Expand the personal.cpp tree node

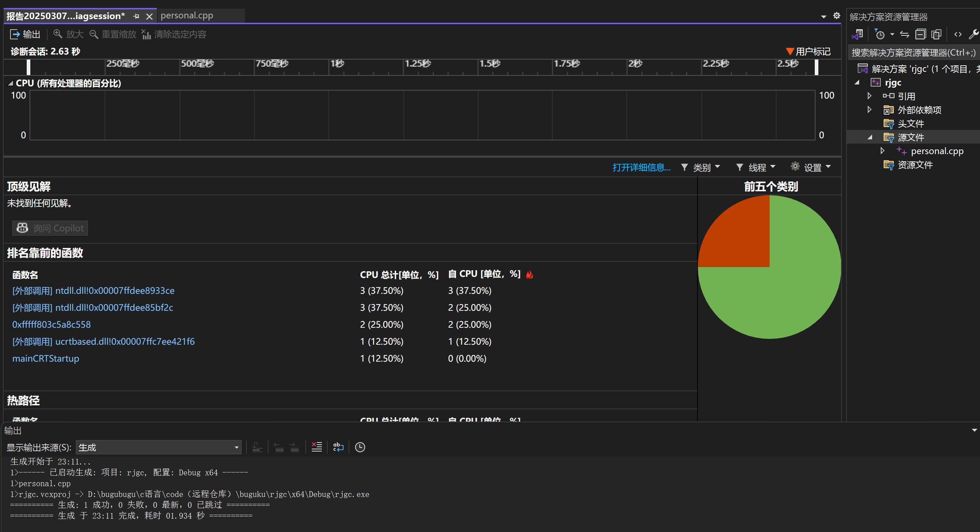882,151
